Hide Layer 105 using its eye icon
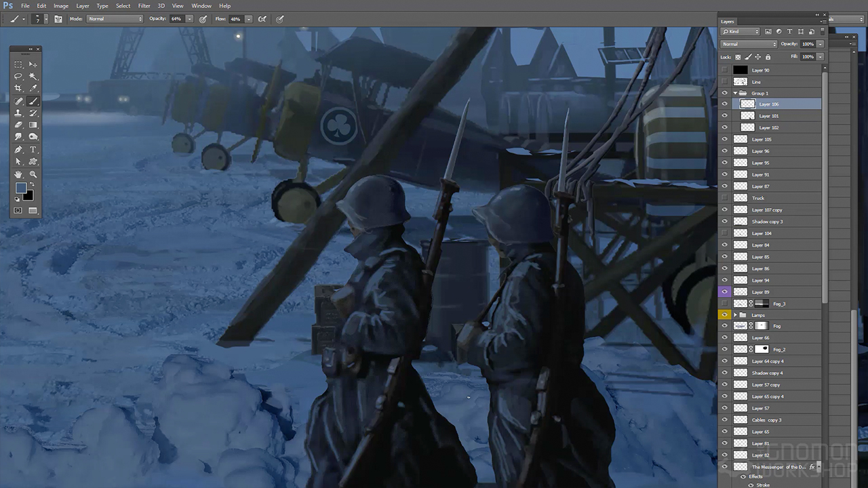The image size is (868, 488). 724,140
